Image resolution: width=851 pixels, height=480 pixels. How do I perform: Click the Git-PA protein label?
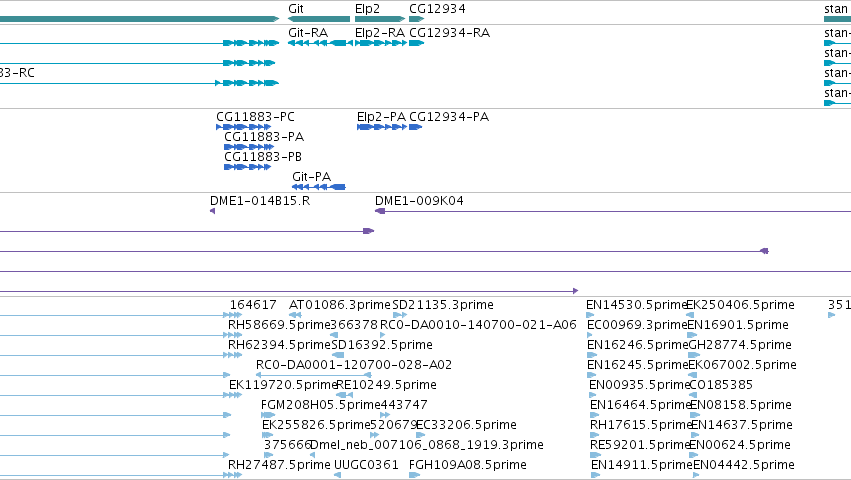click(312, 177)
